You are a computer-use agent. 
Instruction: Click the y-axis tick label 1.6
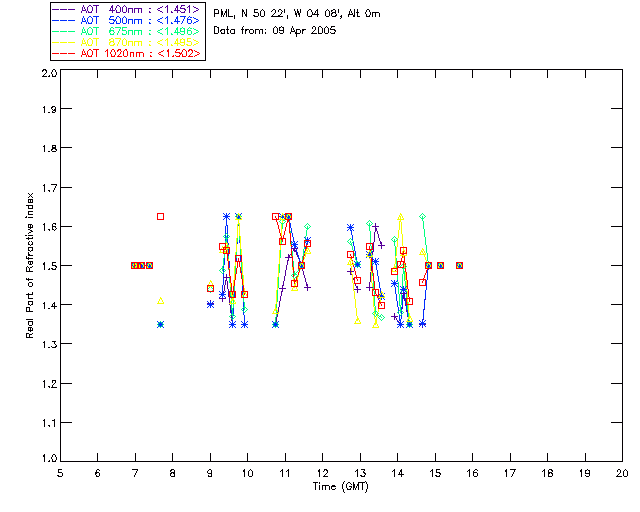click(49, 227)
